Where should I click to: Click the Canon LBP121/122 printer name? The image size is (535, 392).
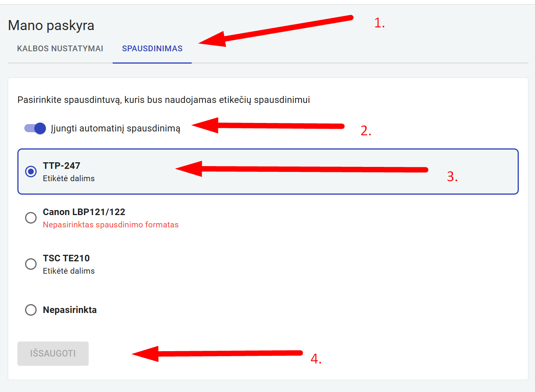pos(84,212)
